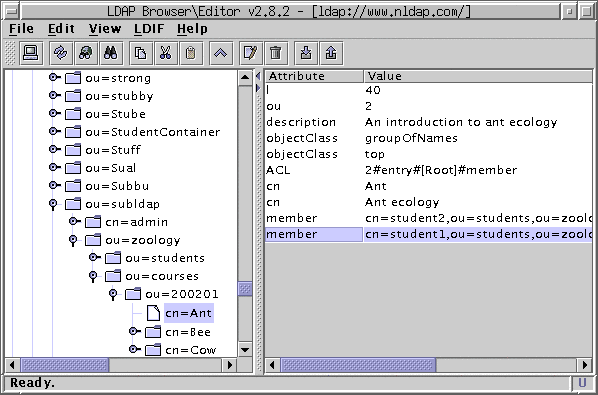Click the LDIF import down-arrow icon
The height and width of the screenshot is (395, 598).
(306, 53)
